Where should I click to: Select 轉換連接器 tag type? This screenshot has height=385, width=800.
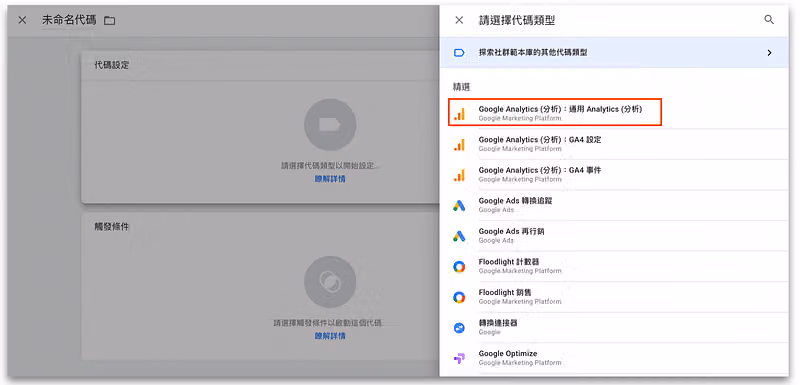pyautogui.click(x=614, y=327)
